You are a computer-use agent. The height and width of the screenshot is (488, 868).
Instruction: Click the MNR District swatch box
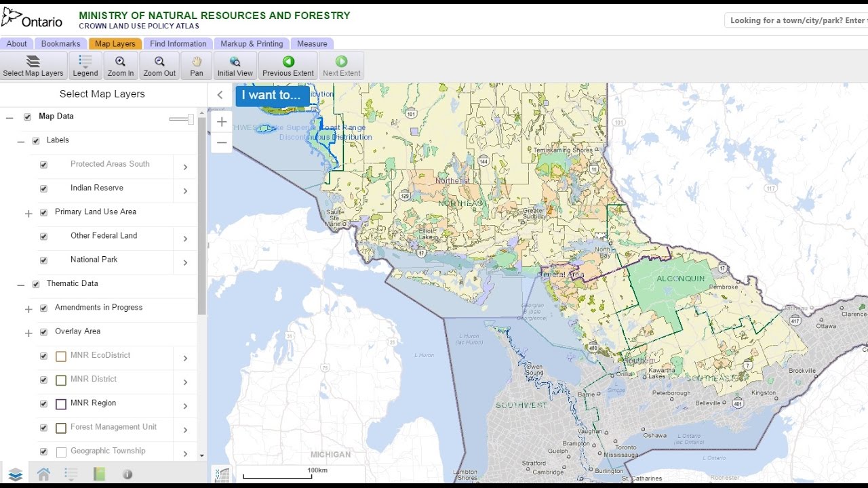pos(60,380)
